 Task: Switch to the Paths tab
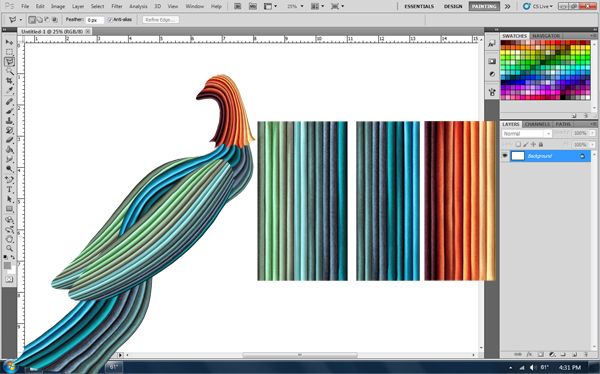[x=563, y=124]
